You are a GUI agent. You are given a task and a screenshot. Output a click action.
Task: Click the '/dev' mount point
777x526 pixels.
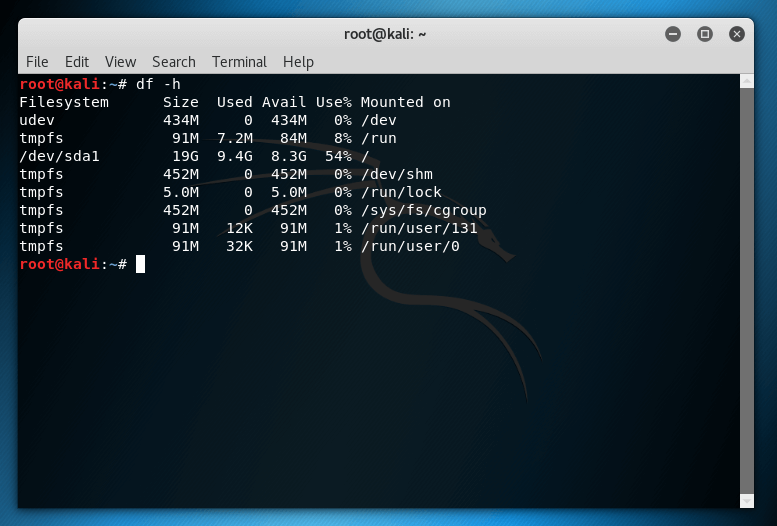pyautogui.click(x=379, y=120)
